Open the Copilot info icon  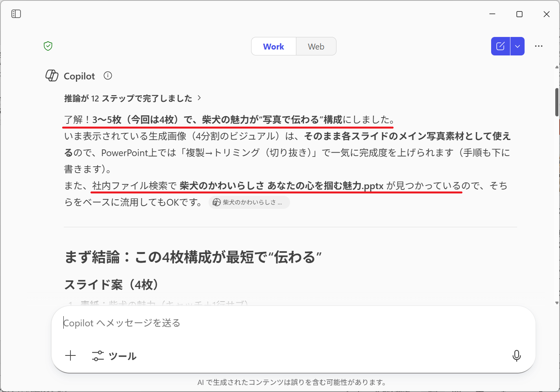pos(108,75)
